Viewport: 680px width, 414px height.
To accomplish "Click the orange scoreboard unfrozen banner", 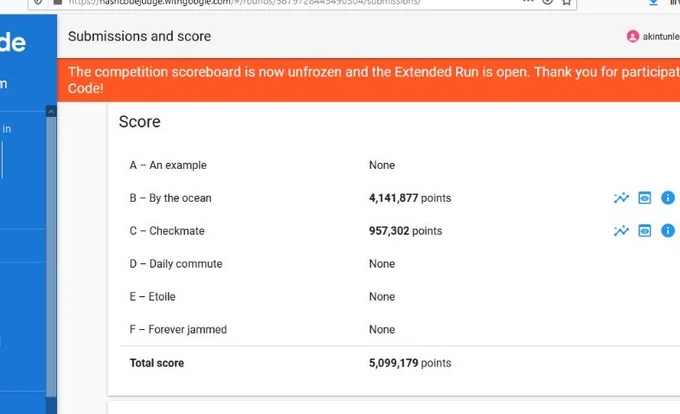I will pos(369,80).
